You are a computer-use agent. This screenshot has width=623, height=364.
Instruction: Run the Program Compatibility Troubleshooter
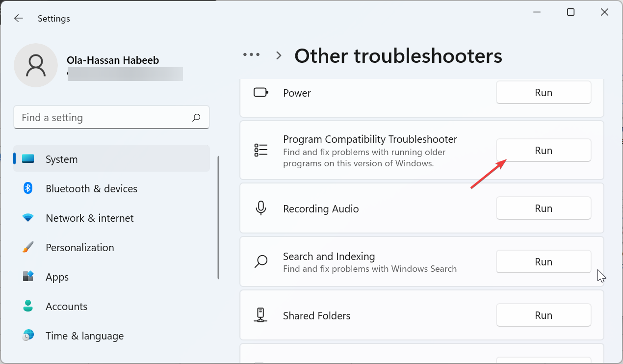(544, 151)
